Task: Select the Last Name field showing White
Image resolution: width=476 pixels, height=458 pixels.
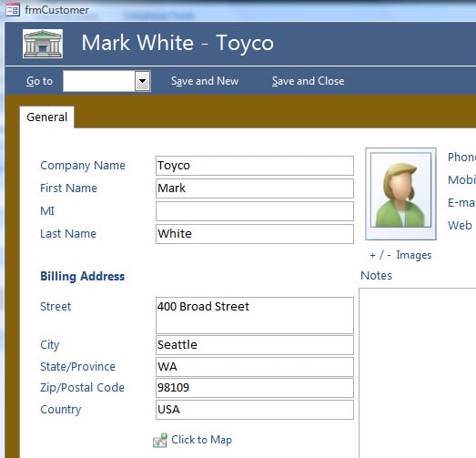Action: tap(255, 234)
